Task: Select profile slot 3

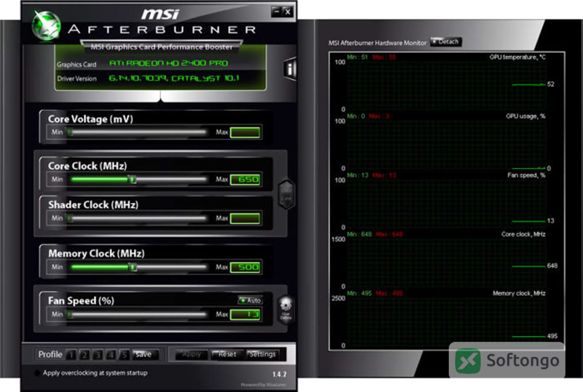Action: click(x=98, y=355)
